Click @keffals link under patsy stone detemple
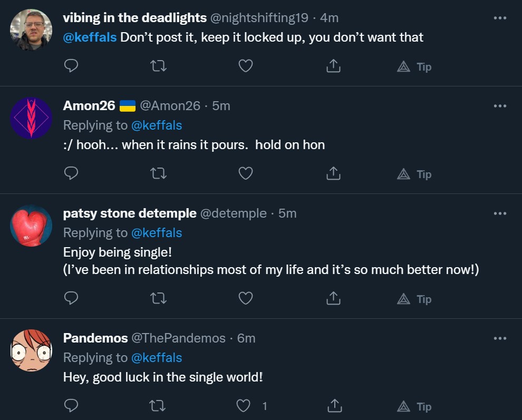This screenshot has width=522, height=420. pos(156,233)
